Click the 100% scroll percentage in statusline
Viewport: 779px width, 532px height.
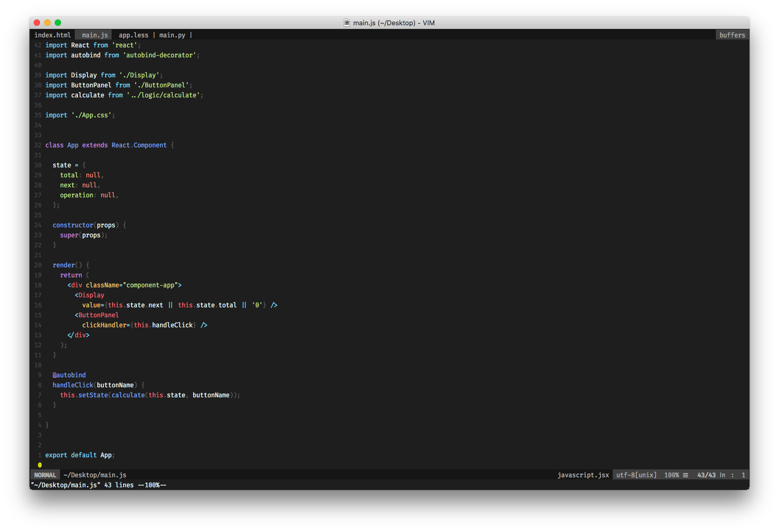672,475
